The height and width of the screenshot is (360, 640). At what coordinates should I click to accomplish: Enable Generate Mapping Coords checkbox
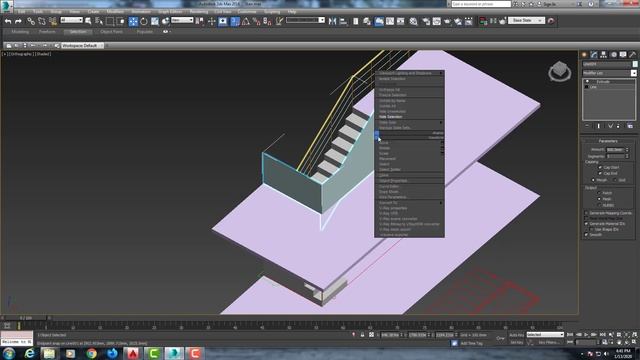click(587, 213)
